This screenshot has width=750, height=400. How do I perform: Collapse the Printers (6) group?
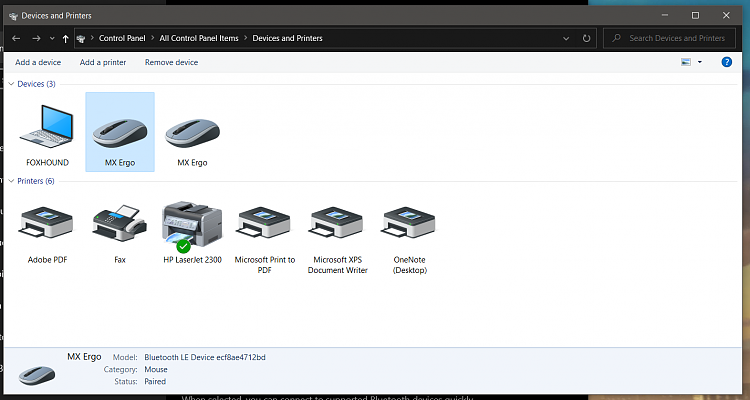(11, 181)
